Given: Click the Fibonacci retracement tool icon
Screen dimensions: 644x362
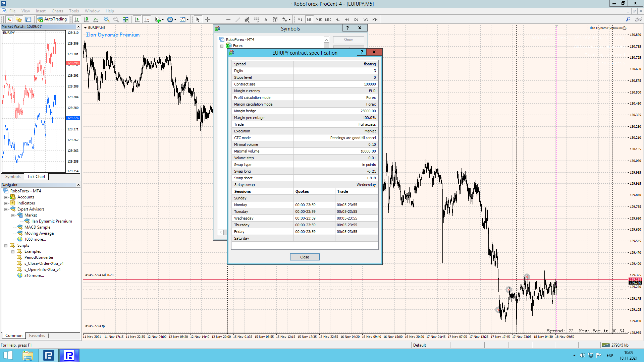Looking at the screenshot, I should (257, 19).
